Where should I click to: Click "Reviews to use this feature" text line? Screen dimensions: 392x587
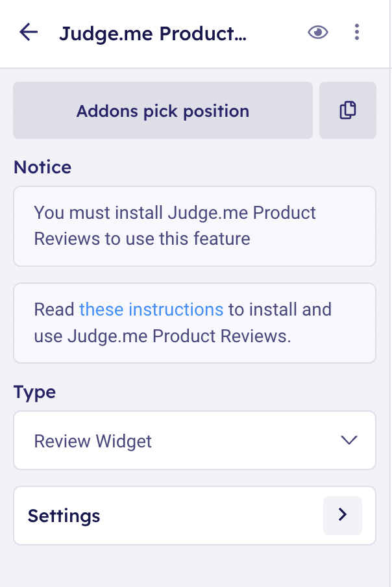[141, 238]
